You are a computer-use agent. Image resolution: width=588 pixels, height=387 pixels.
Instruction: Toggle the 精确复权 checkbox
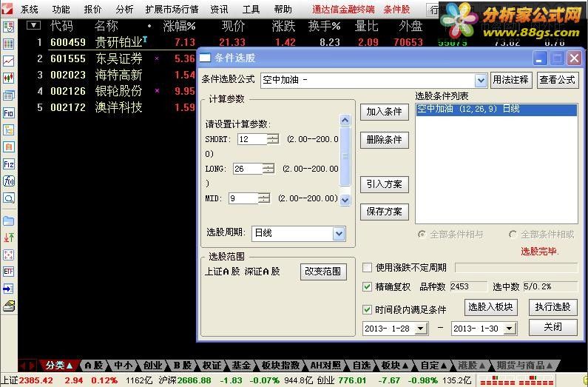367,287
